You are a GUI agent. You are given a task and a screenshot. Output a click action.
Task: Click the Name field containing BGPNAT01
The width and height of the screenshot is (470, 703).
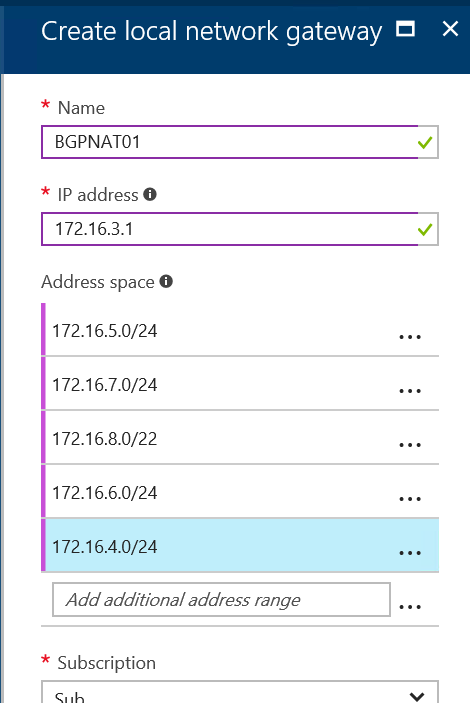pos(240,142)
